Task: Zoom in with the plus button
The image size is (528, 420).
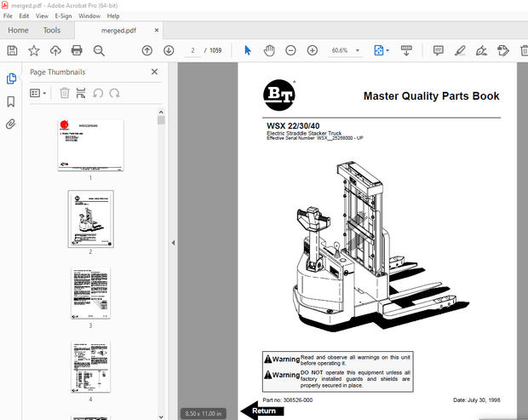Action: coord(313,50)
